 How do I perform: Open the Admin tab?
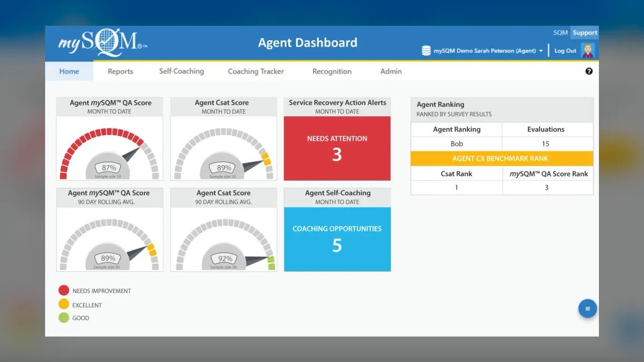391,71
